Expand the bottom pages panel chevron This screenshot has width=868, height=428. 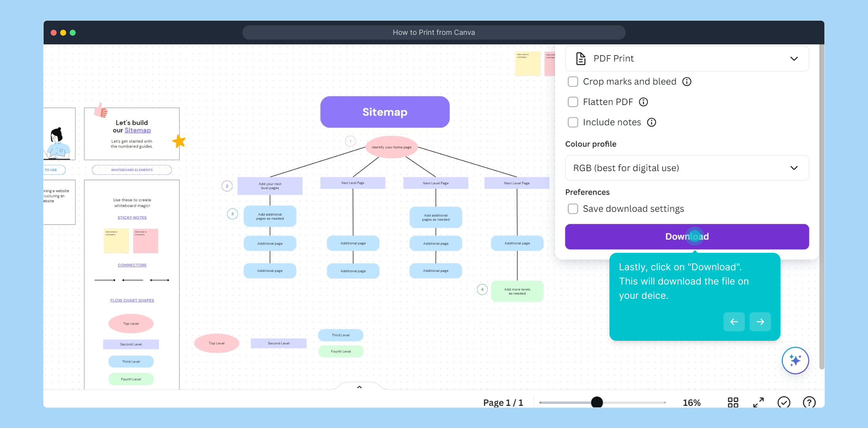point(360,387)
